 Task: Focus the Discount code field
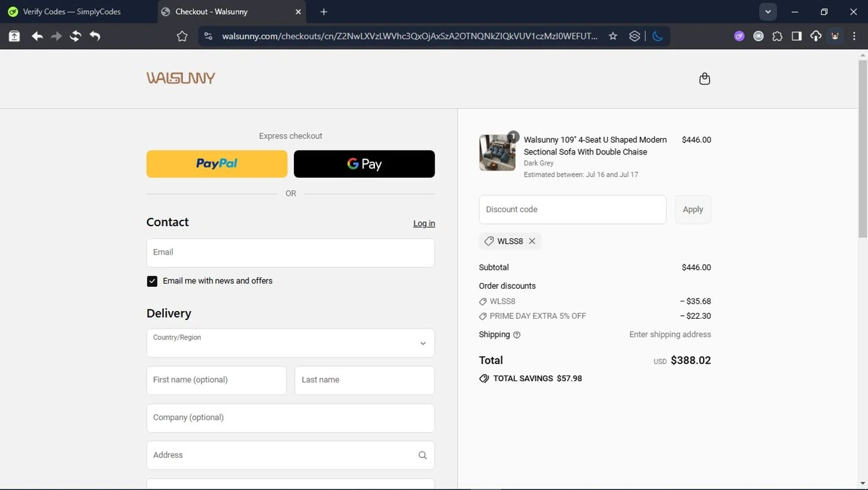(x=572, y=209)
